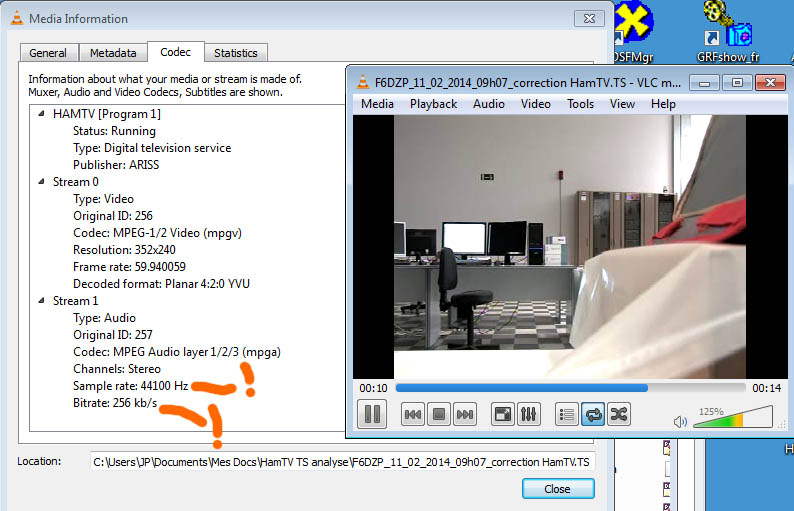Open the Help menu
The image size is (794, 511).
[663, 104]
